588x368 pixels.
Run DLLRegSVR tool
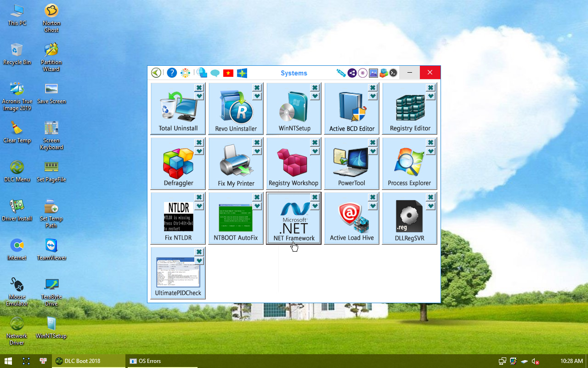(x=410, y=218)
